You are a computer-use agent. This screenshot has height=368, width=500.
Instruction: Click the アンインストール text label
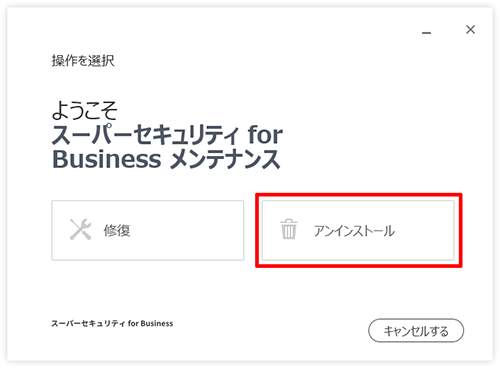click(x=354, y=231)
